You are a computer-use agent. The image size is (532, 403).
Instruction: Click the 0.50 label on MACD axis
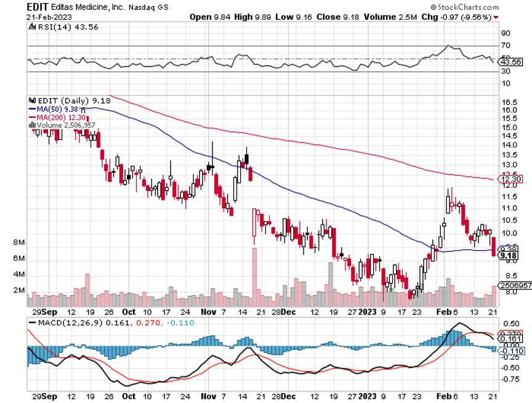click(512, 324)
